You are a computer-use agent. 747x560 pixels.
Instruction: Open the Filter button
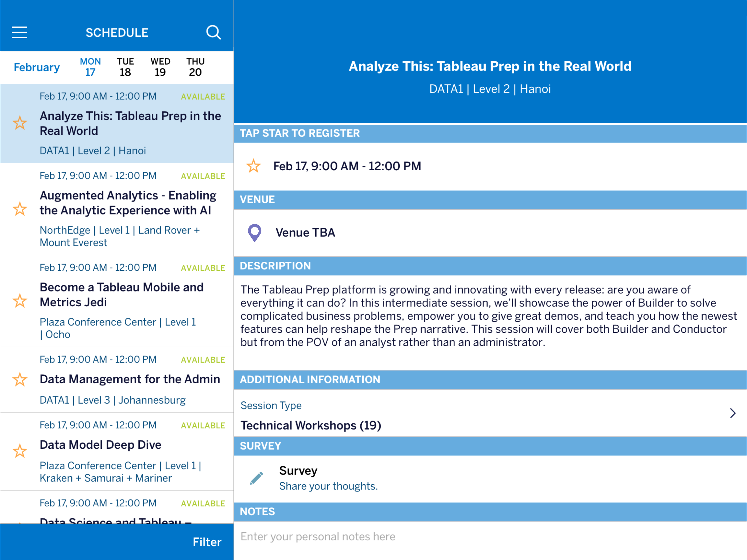(207, 542)
